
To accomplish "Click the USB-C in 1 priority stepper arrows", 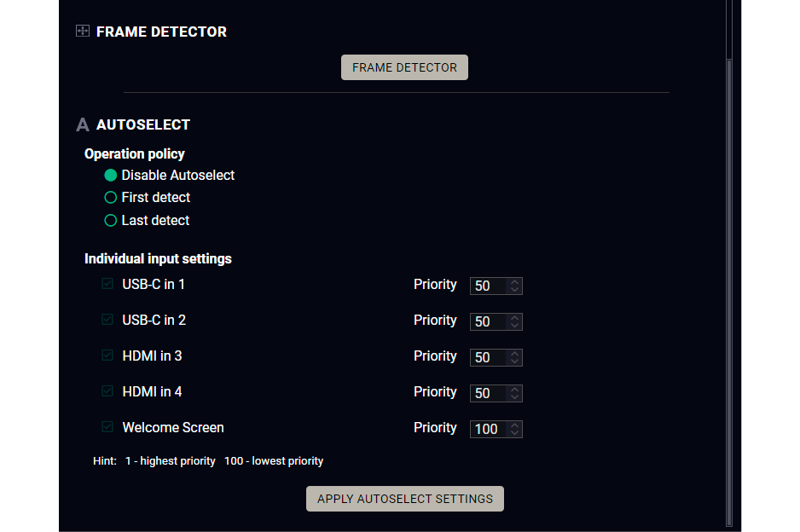I will pyautogui.click(x=514, y=286).
